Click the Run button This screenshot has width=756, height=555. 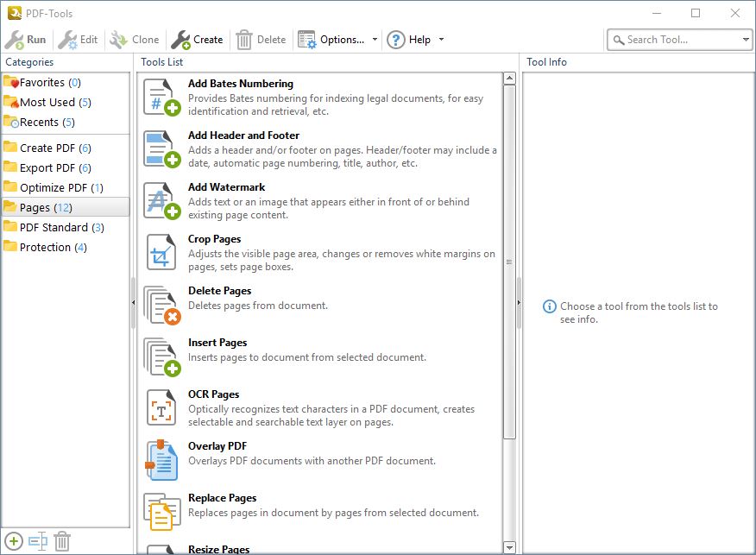pos(25,39)
